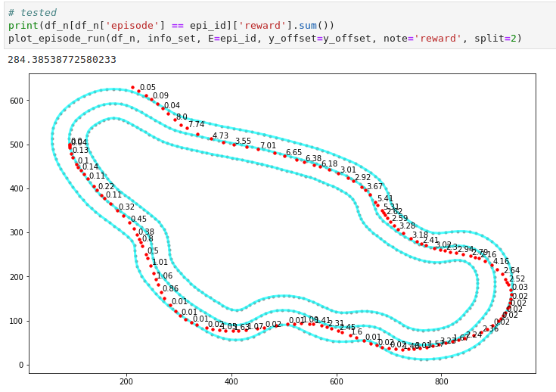Click the 1.06 reward label
Image resolution: width=556 pixels, height=392 pixels.
click(x=164, y=276)
